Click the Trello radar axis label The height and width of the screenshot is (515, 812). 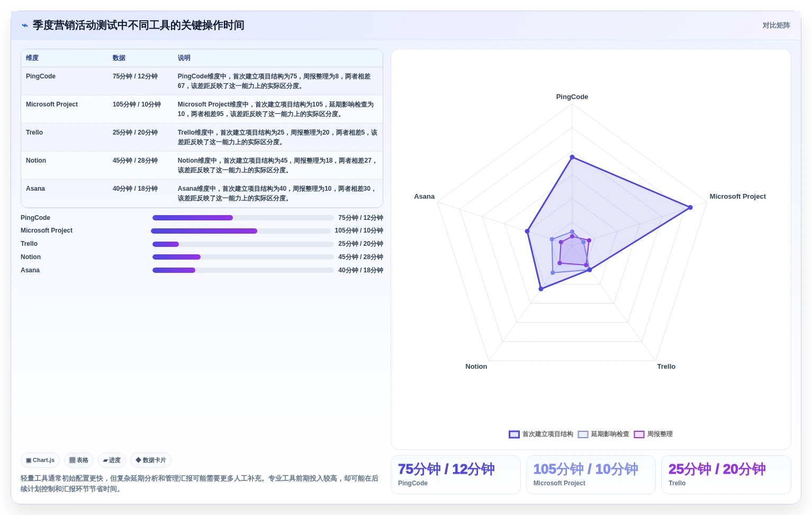[666, 367]
